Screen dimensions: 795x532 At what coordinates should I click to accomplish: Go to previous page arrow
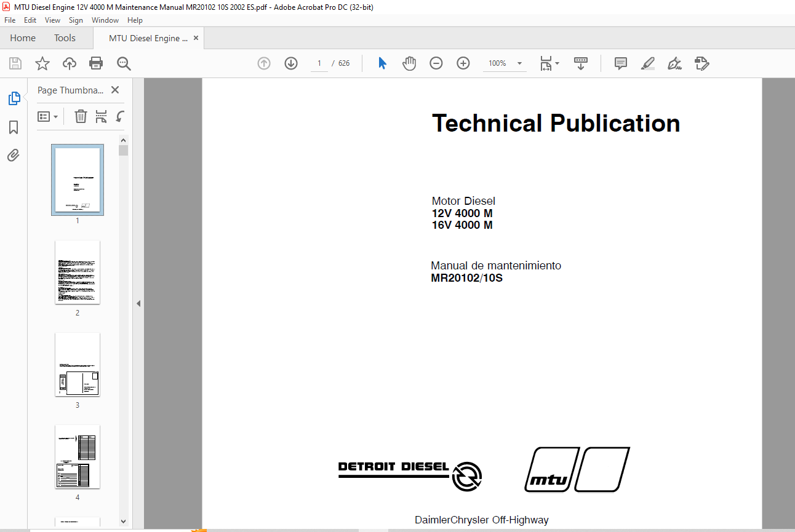tap(264, 63)
